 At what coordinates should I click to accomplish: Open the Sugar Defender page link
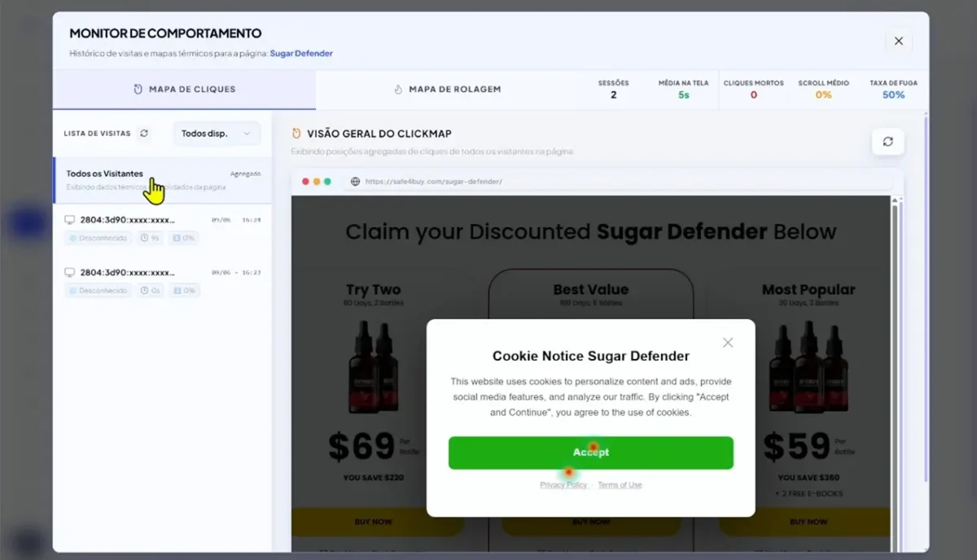click(301, 54)
